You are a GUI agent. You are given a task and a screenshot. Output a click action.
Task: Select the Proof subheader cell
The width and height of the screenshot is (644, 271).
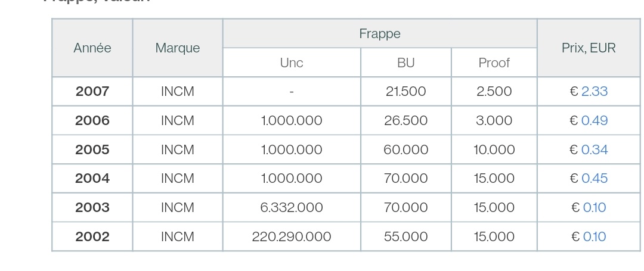point(494,63)
